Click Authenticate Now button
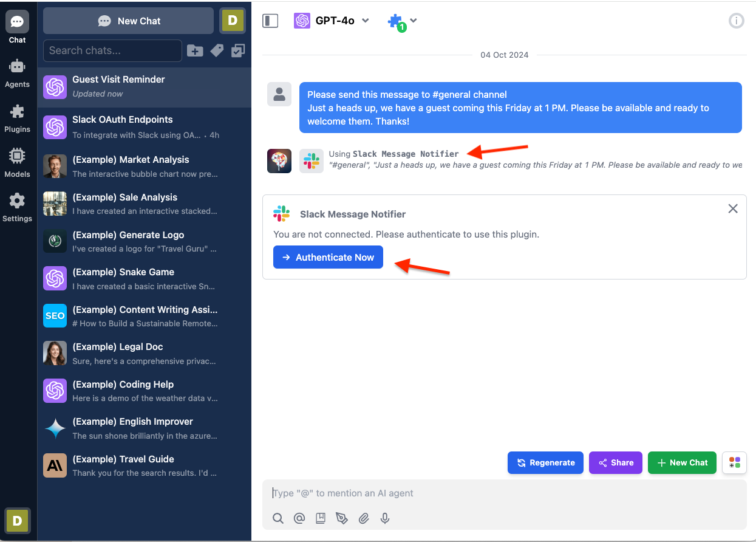Viewport: 756px width, 542px height. tap(328, 257)
